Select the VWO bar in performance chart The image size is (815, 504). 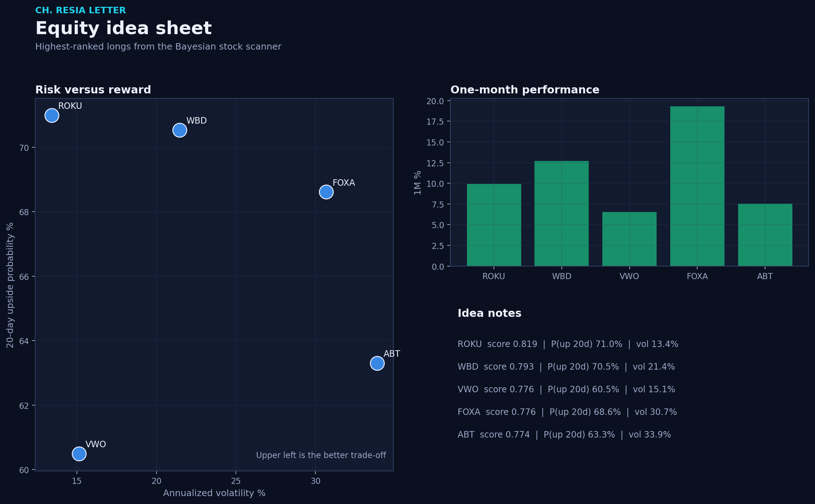click(629, 239)
